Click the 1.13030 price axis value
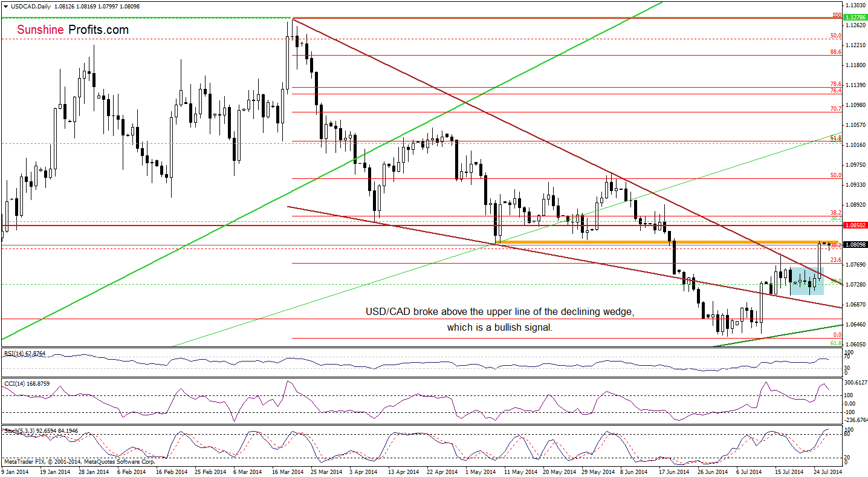Image resolution: width=868 pixels, height=477 pixels. [x=856, y=5]
